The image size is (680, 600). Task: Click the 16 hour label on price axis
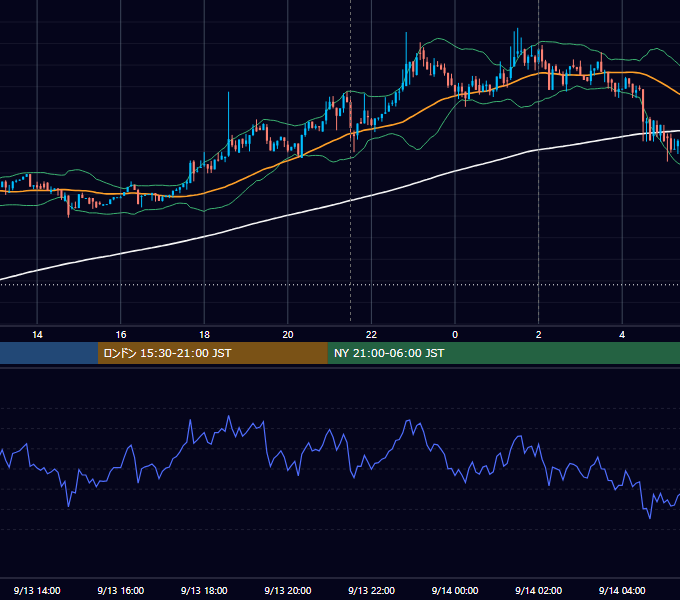pos(121,335)
